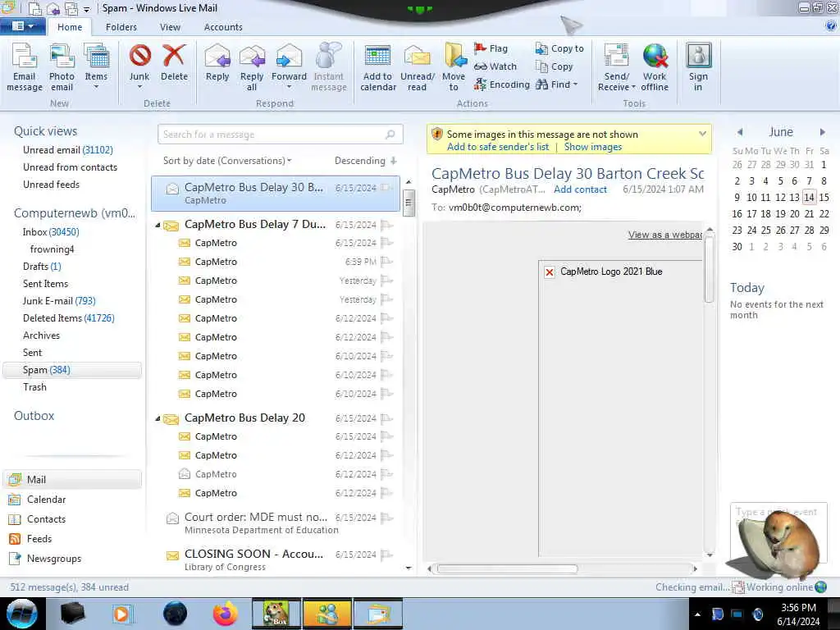
Task: Open the Junk E-mail folder
Action: [59, 301]
